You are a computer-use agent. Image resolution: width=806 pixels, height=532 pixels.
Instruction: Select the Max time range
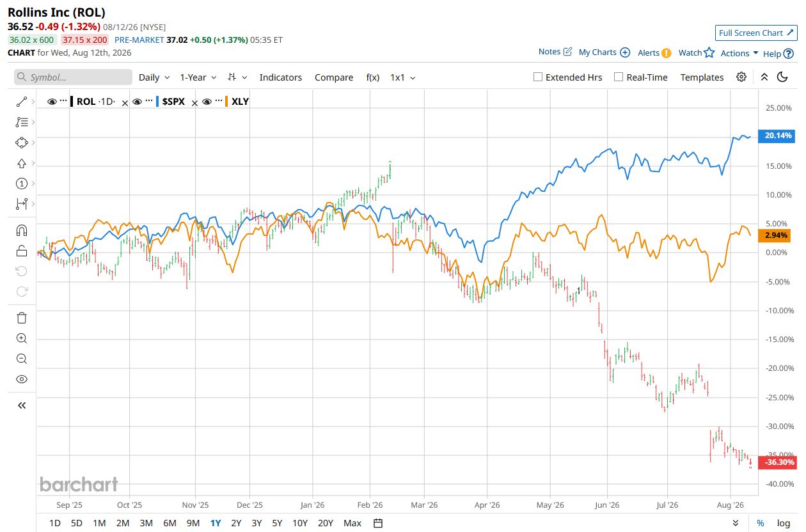tap(352, 523)
